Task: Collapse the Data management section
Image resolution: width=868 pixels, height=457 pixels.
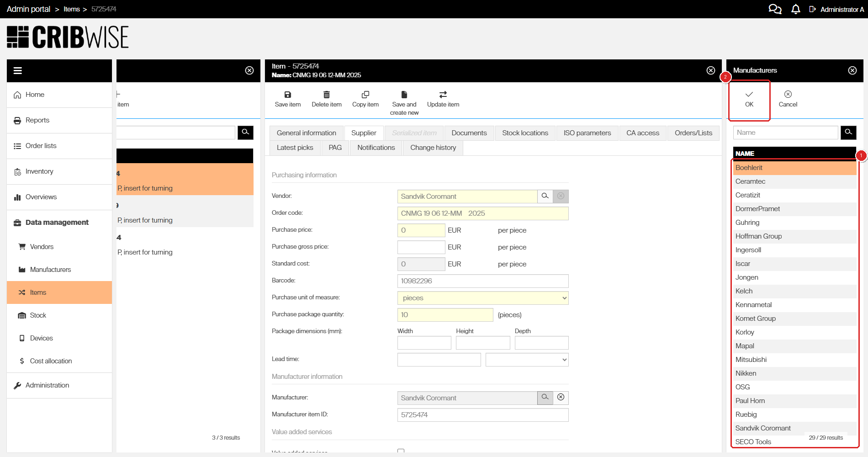Action: click(59, 223)
